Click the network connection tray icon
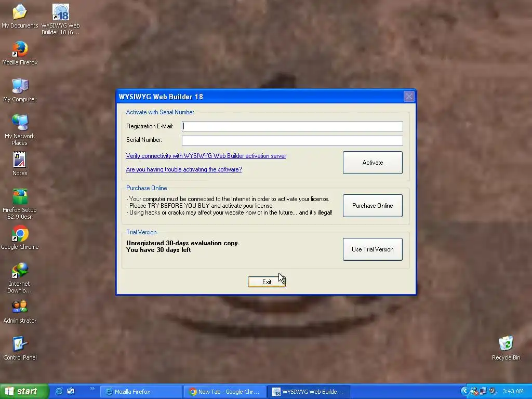Screen dimensions: 532x399 pyautogui.click(x=483, y=391)
